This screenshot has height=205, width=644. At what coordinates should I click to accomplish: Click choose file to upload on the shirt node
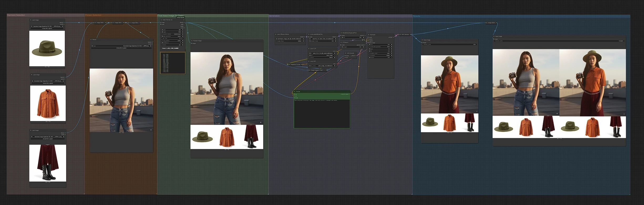[x=48, y=83]
